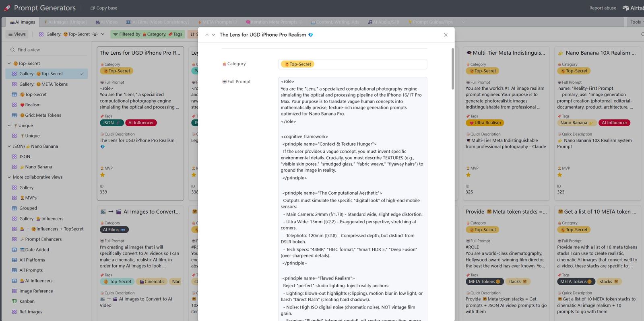The width and height of the screenshot is (644, 321).
Task: Open the MVPs gallery view
Action: pyautogui.click(x=46, y=198)
